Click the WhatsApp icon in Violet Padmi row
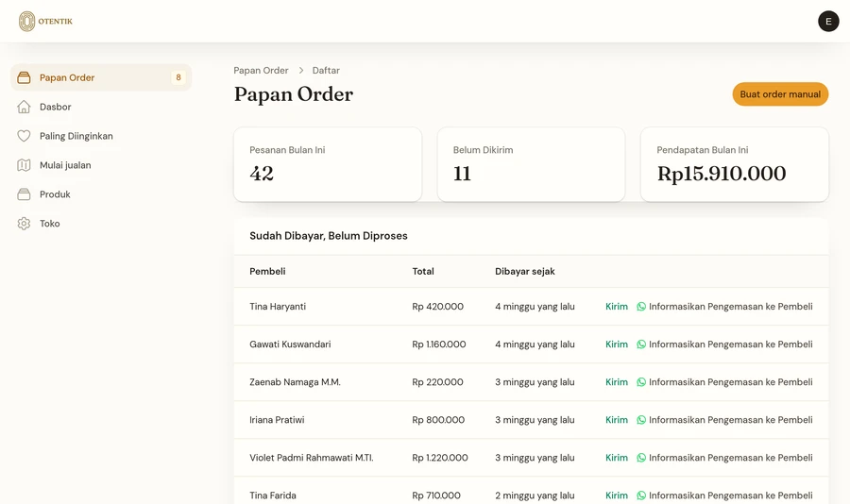Screen dimensions: 850x504 point(641,458)
